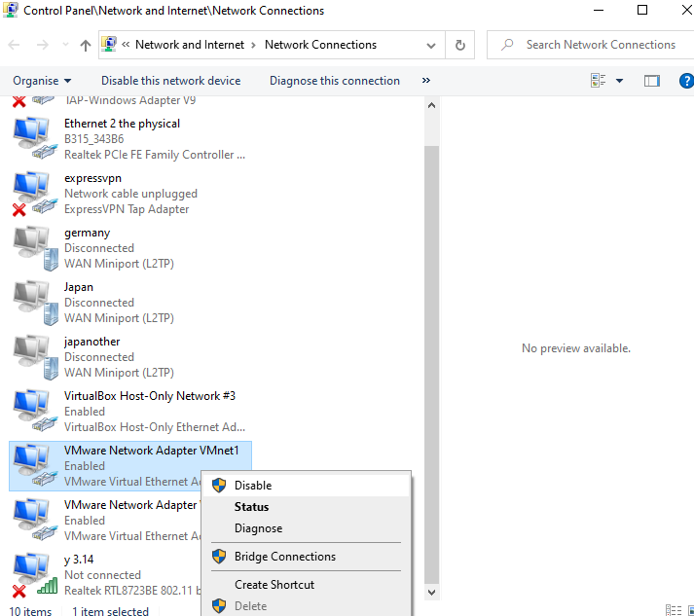Screen dimensions: 694x616
Task: Click the search magnifier icon
Action: click(507, 44)
